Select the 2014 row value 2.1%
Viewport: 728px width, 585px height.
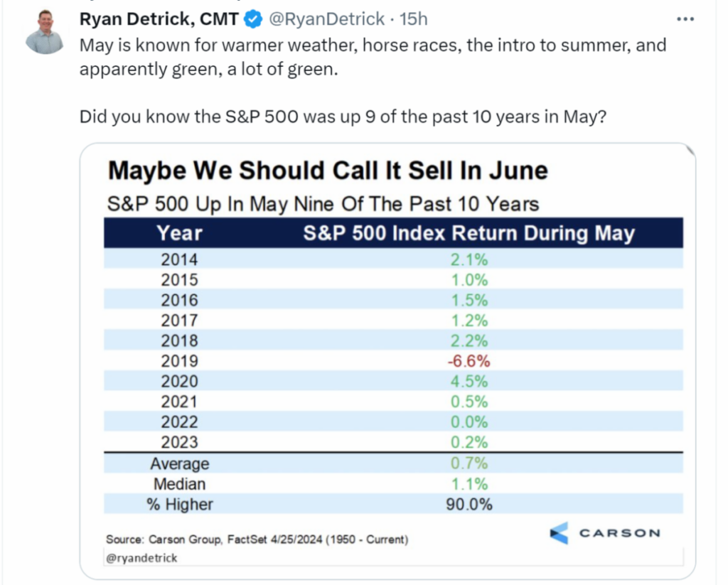pyautogui.click(x=469, y=260)
